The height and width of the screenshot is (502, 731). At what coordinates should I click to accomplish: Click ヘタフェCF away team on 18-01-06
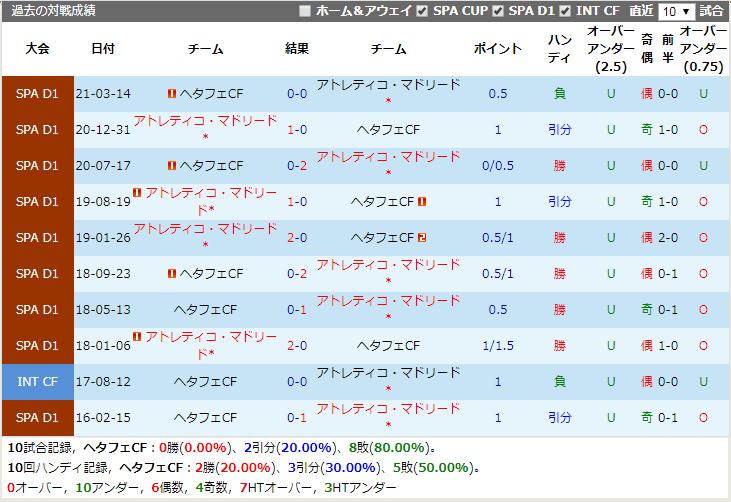388,346
